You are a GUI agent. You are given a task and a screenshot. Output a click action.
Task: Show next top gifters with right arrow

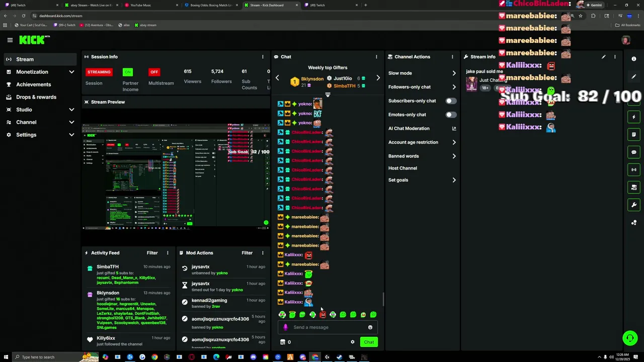point(378,78)
